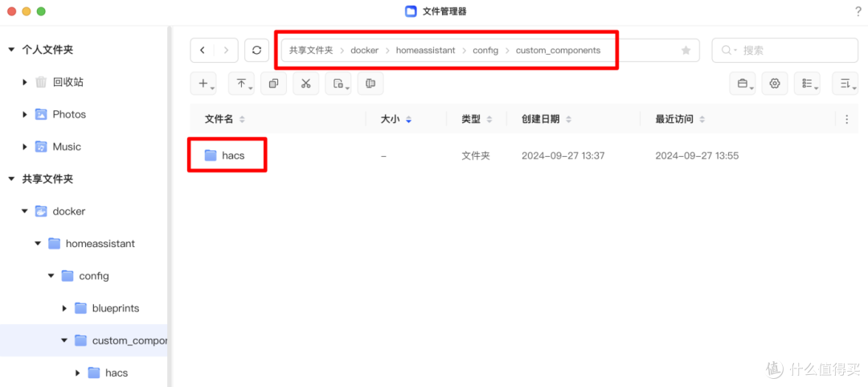The width and height of the screenshot is (868, 387).
Task: Click the 文件管理器 window title icon
Action: (411, 11)
